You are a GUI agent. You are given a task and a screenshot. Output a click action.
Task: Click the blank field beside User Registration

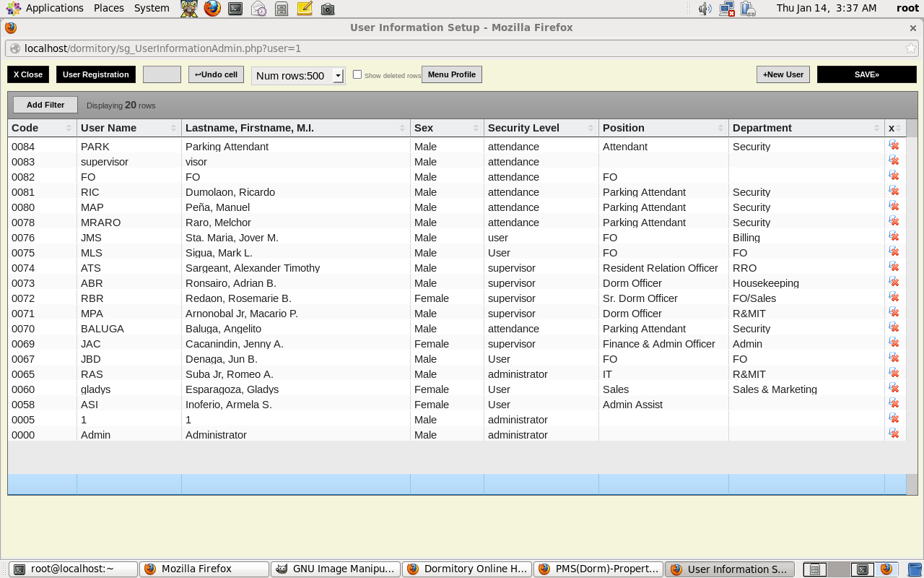click(162, 74)
